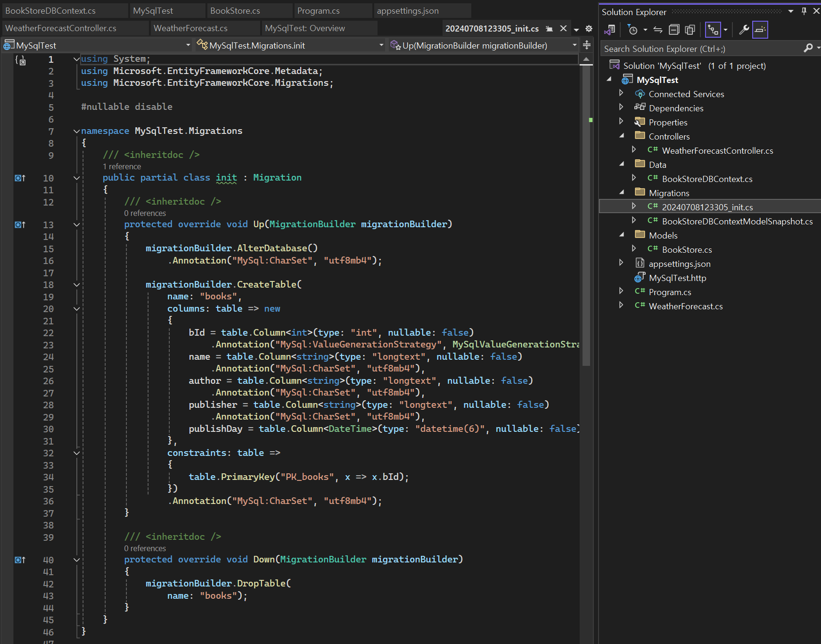Viewport: 821px width, 644px height.
Task: Collapse the Up method at line 13
Action: click(76, 224)
